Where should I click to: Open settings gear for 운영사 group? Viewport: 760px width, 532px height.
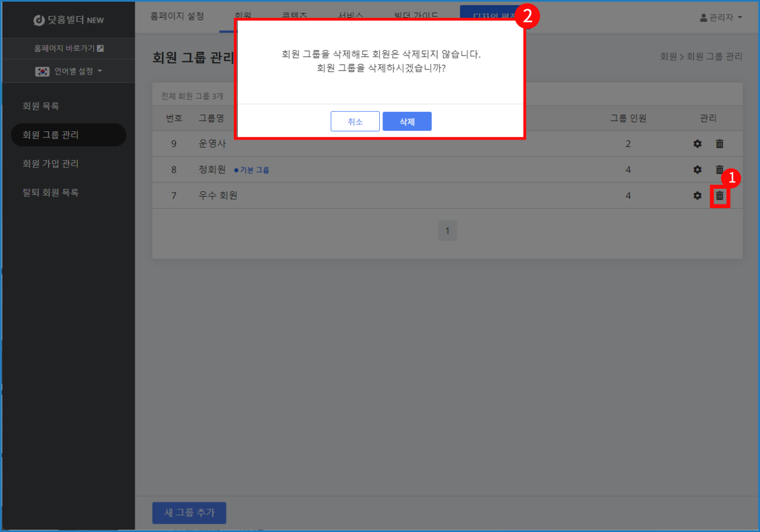[697, 144]
